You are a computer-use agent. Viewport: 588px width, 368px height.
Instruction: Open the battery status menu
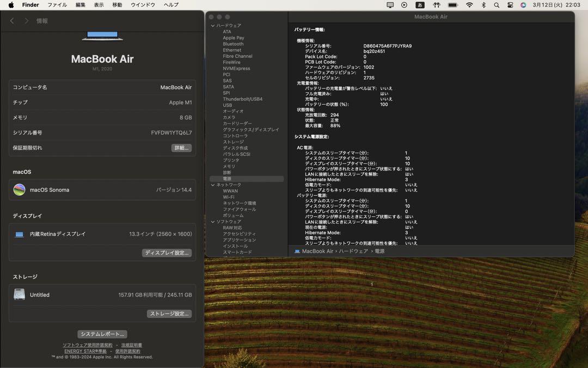(x=453, y=5)
